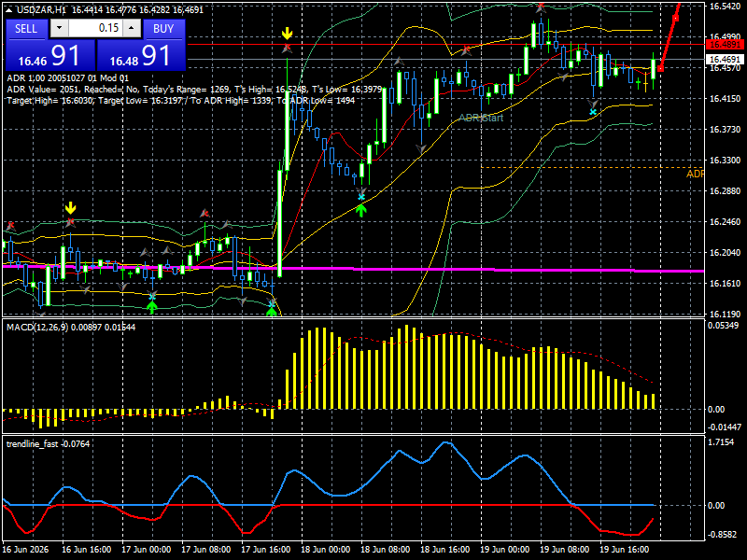Increase lot volume with the up arrow

point(132,28)
